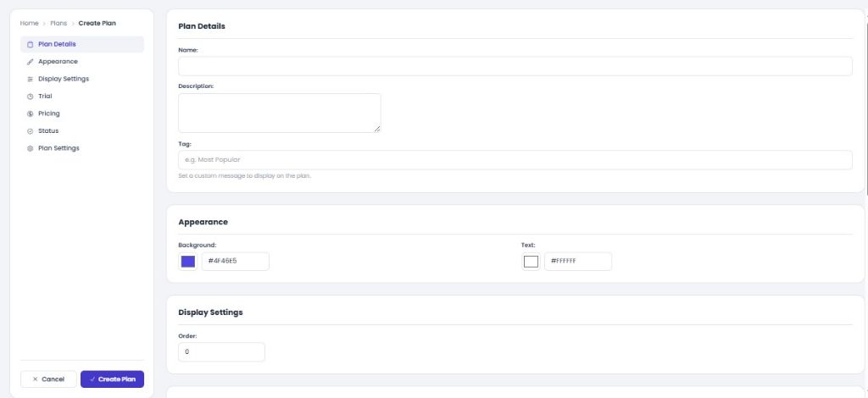Navigate to Plans breadcrumb link
Image resolution: width=868 pixels, height=398 pixels.
58,23
